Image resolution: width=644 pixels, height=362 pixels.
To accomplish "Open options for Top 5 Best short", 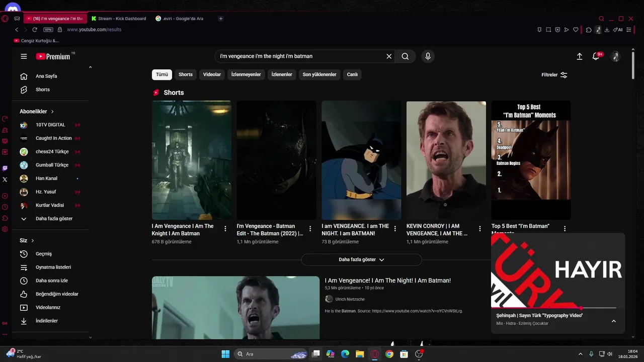I will pyautogui.click(x=565, y=229).
